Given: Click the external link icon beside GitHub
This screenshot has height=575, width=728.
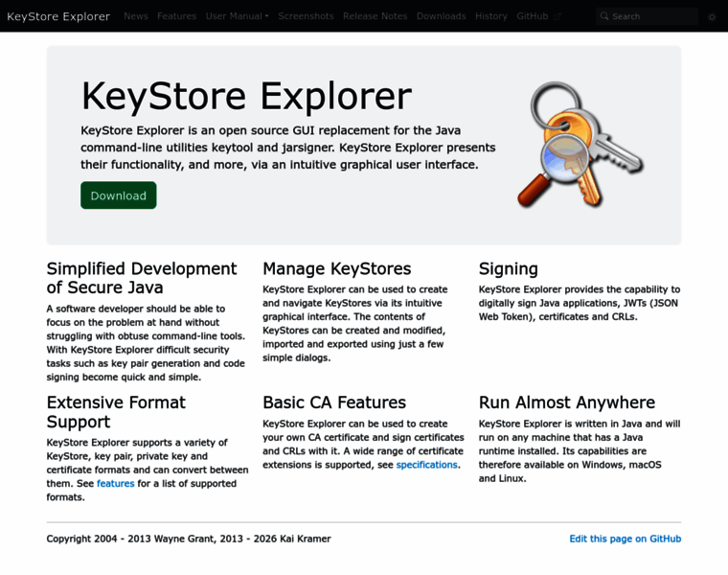Looking at the screenshot, I should pos(557,16).
